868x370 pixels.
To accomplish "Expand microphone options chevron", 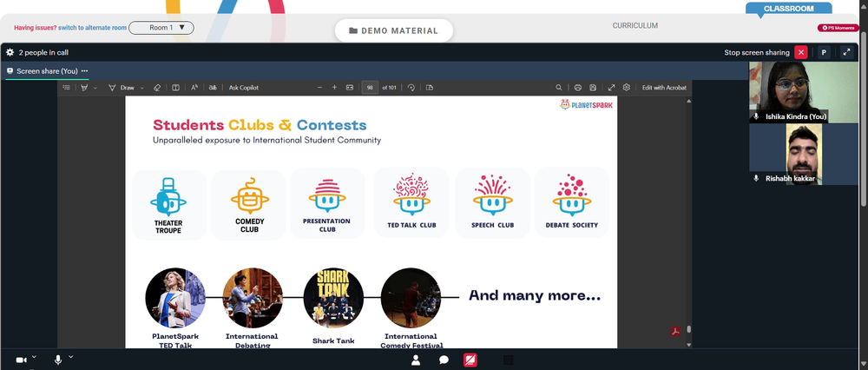I will coord(70,357).
